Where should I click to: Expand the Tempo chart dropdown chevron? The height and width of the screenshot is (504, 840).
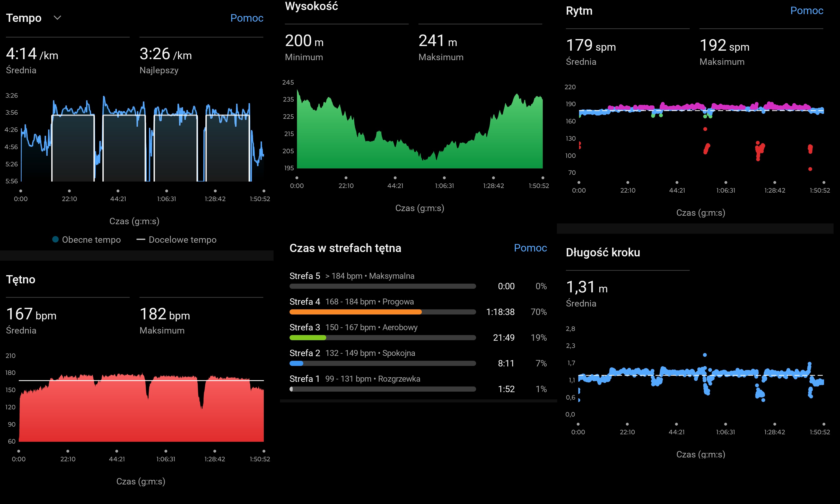click(x=57, y=18)
